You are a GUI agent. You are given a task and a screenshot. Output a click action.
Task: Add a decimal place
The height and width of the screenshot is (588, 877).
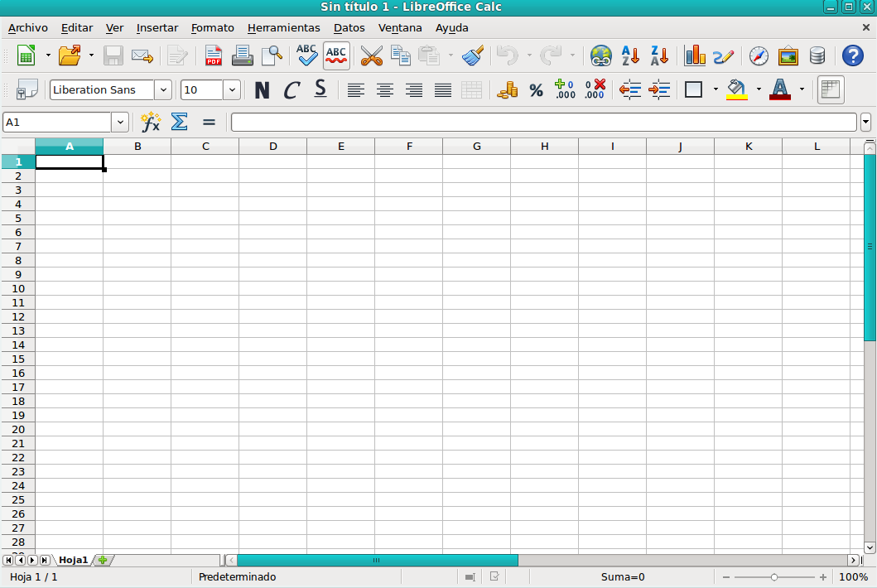(565, 89)
